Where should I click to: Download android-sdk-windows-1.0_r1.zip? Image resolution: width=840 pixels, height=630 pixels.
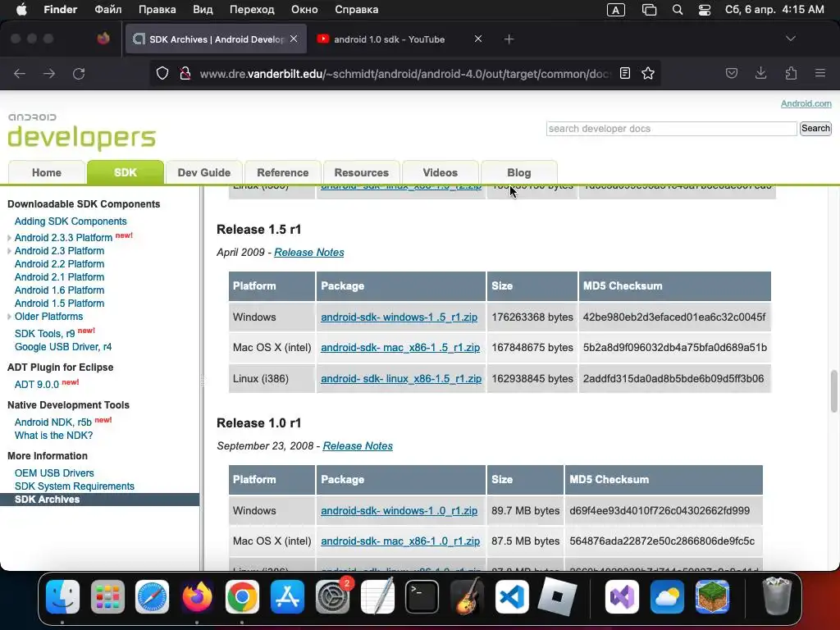(399, 510)
